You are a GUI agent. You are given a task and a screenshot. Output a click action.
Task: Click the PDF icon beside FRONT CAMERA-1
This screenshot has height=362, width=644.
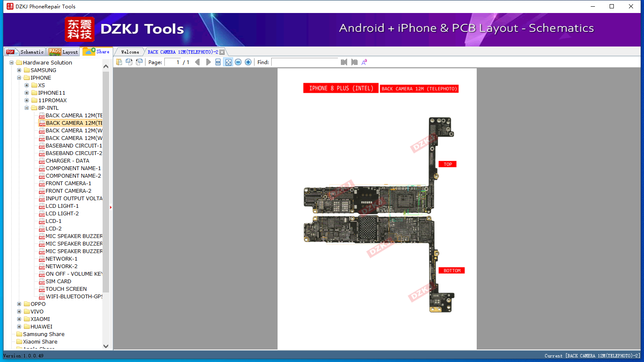(42, 184)
